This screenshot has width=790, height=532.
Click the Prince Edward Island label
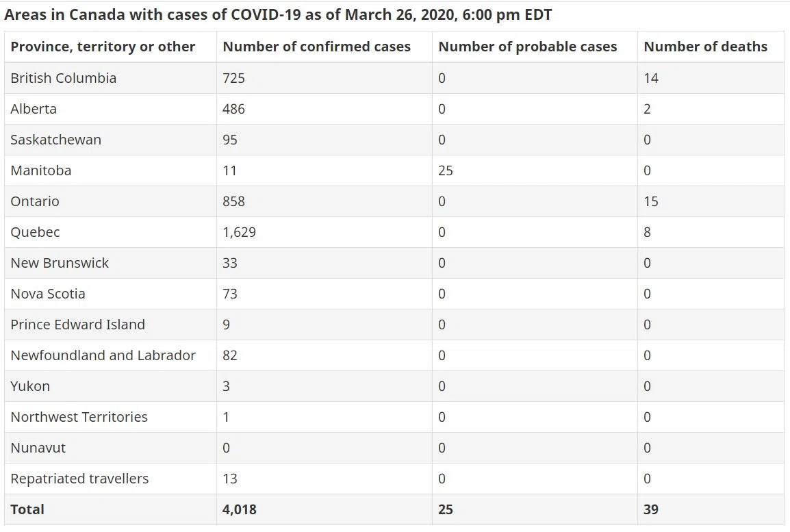77,325
